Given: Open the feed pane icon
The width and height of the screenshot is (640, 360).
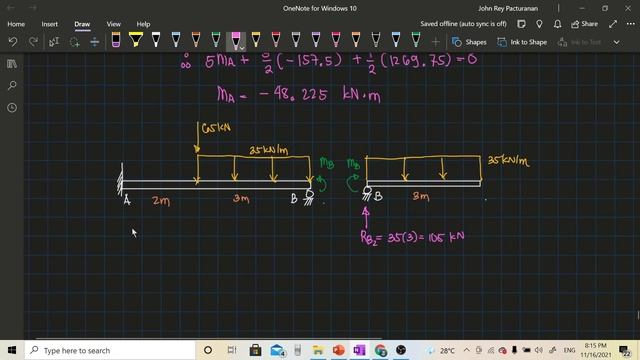Looking at the screenshot, I should click(521, 24).
